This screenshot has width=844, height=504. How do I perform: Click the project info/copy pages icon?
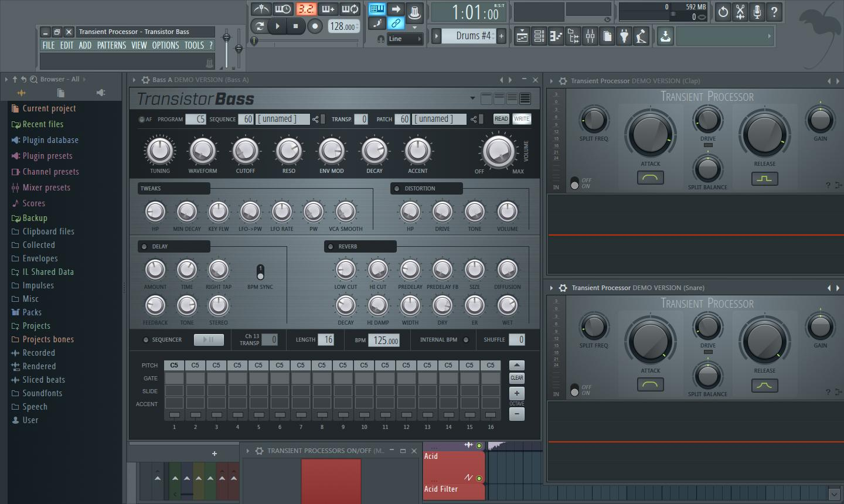pos(607,36)
